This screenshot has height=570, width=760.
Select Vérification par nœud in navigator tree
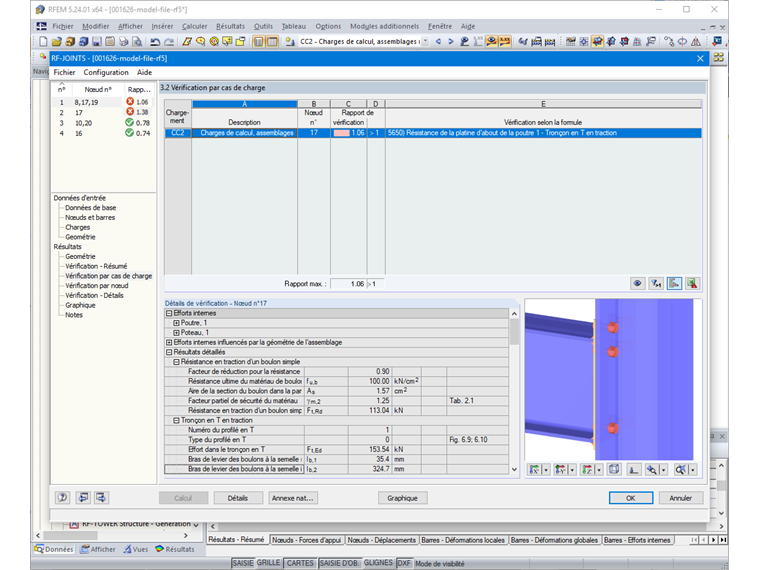point(97,285)
